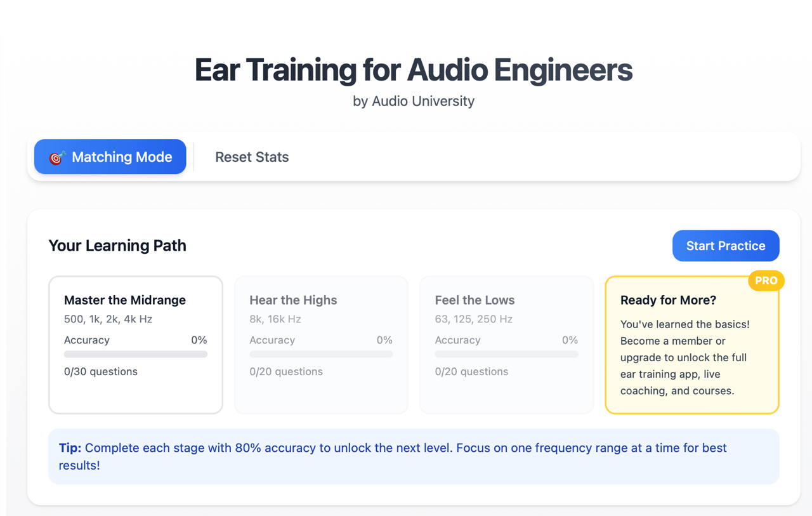Click the Hear the Highs progress bar
812x516 pixels.
pos(321,354)
